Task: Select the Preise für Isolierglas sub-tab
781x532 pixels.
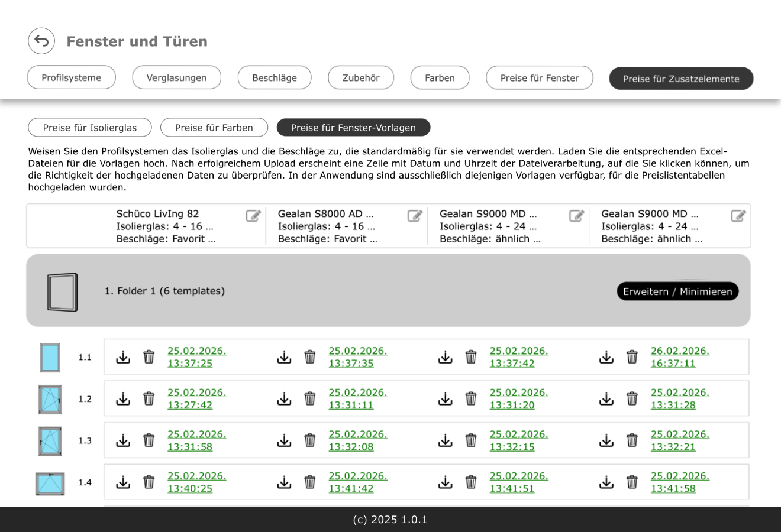Action: [x=90, y=128]
